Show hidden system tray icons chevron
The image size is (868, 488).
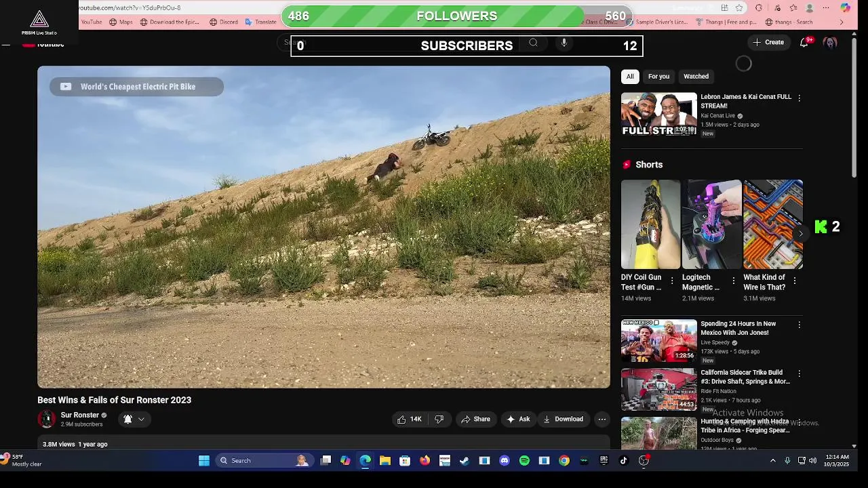click(772, 461)
